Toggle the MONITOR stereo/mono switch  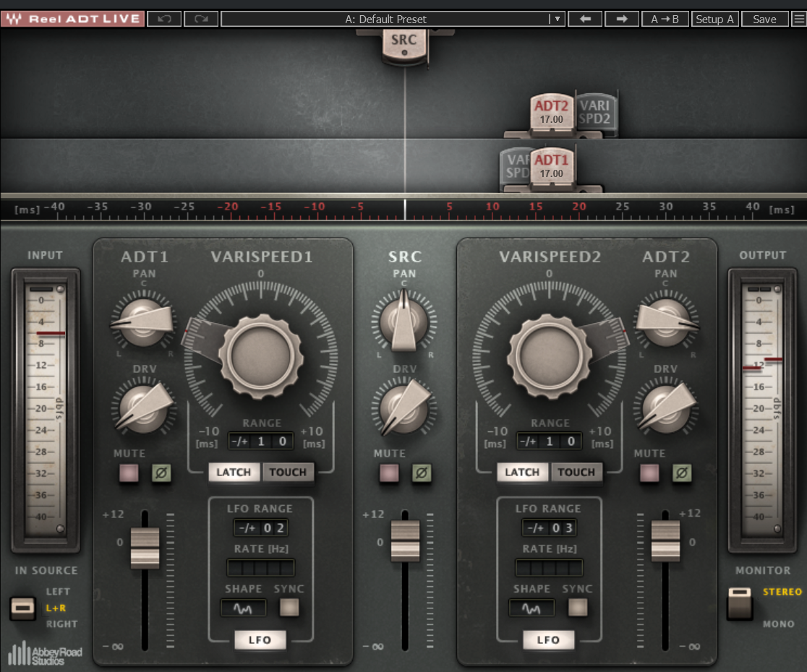(740, 603)
